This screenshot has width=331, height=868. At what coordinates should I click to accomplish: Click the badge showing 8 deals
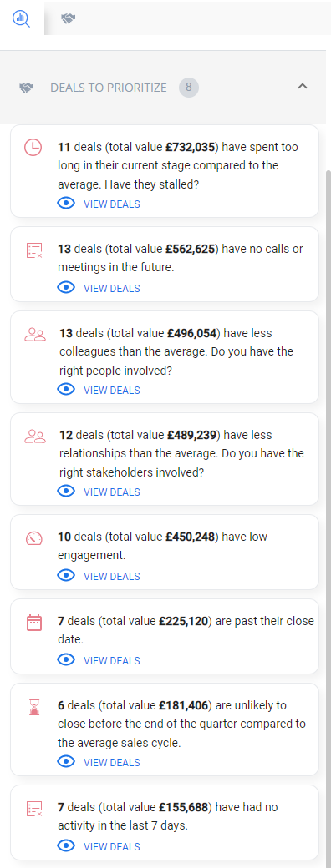[x=189, y=87]
